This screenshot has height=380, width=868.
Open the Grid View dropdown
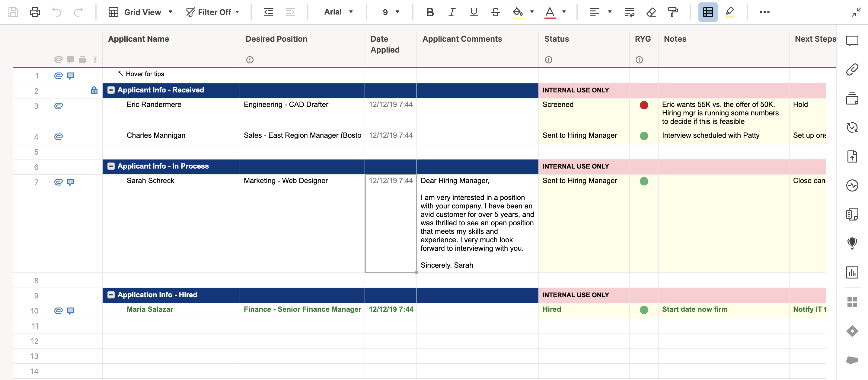(141, 12)
